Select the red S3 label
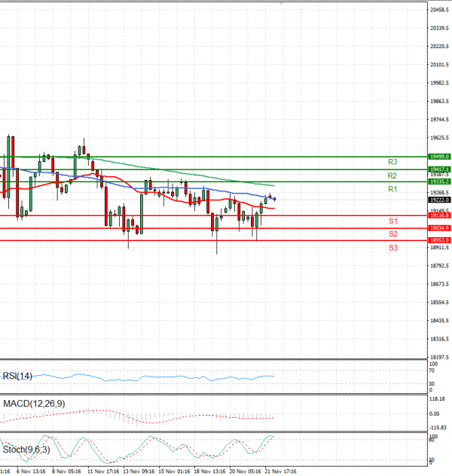The width and height of the screenshot is (452, 476). [x=393, y=248]
